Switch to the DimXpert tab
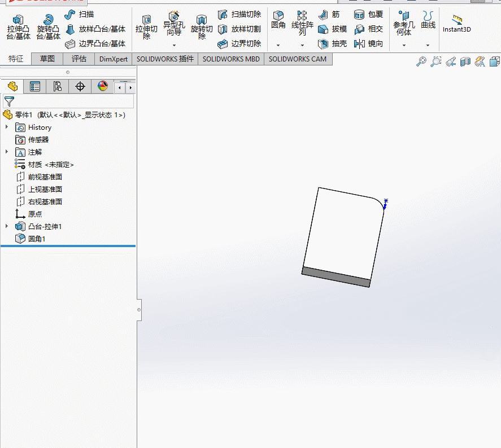This screenshot has width=501, height=448. point(114,59)
